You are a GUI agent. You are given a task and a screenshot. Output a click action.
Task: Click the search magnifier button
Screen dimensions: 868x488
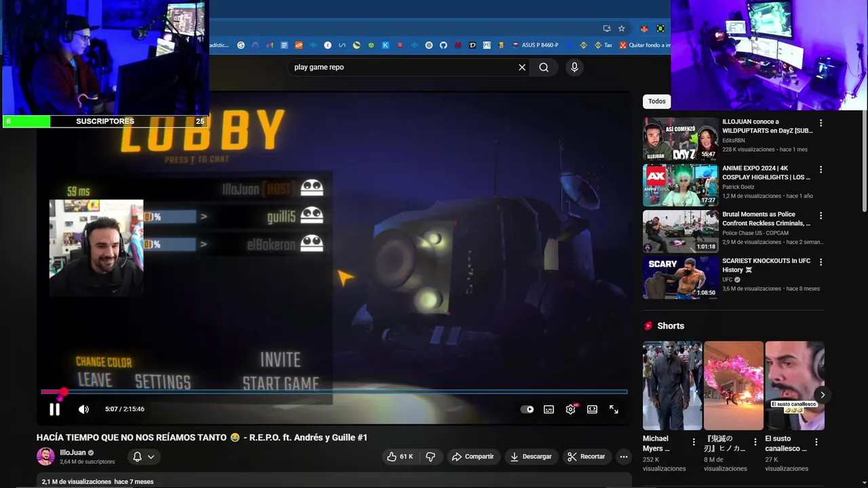coord(544,67)
